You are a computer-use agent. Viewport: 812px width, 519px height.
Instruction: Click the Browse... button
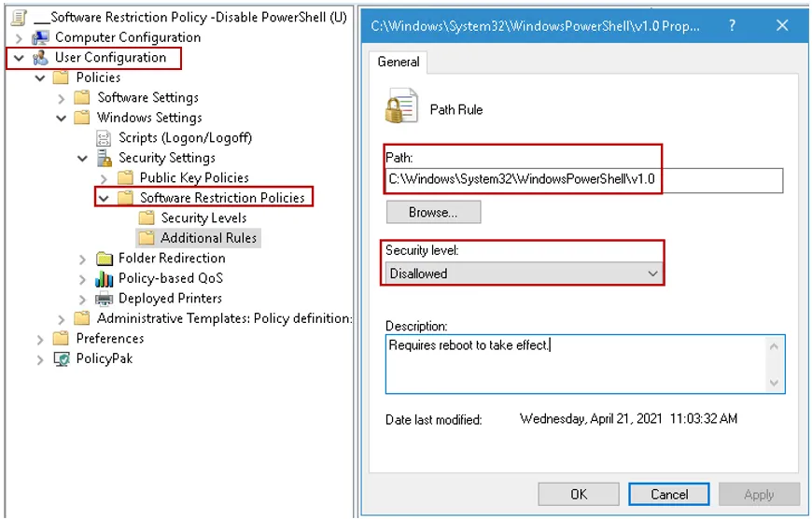pyautogui.click(x=433, y=212)
